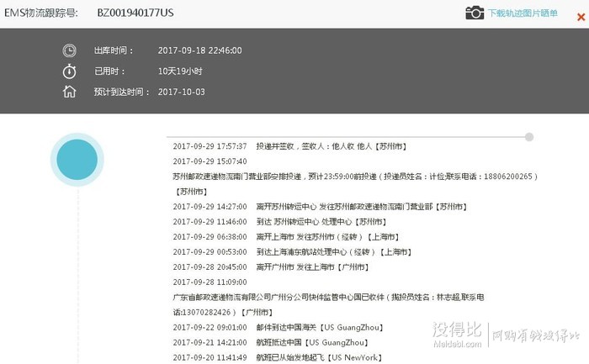Click the 到达 苏州转运中心 处理中心 record
Image resolution: width=589 pixels, height=364 pixels.
(x=279, y=222)
